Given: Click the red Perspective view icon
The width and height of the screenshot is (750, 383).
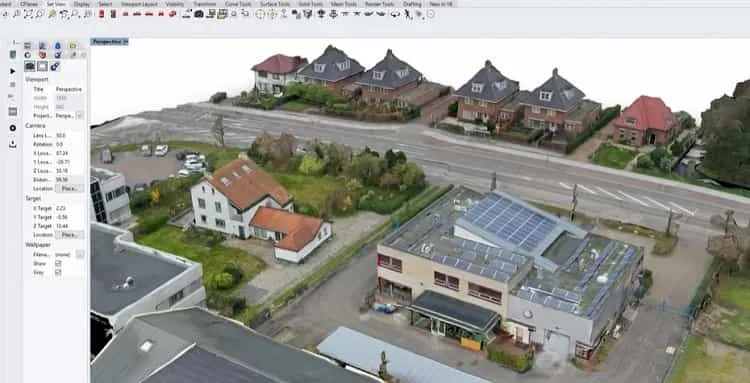Looking at the screenshot, I should point(172,14).
